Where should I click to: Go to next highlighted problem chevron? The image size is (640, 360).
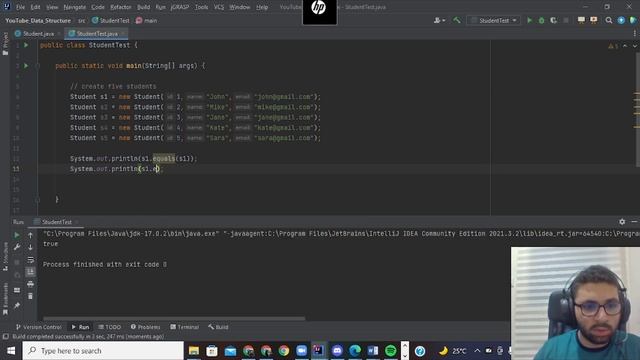[x=634, y=46]
